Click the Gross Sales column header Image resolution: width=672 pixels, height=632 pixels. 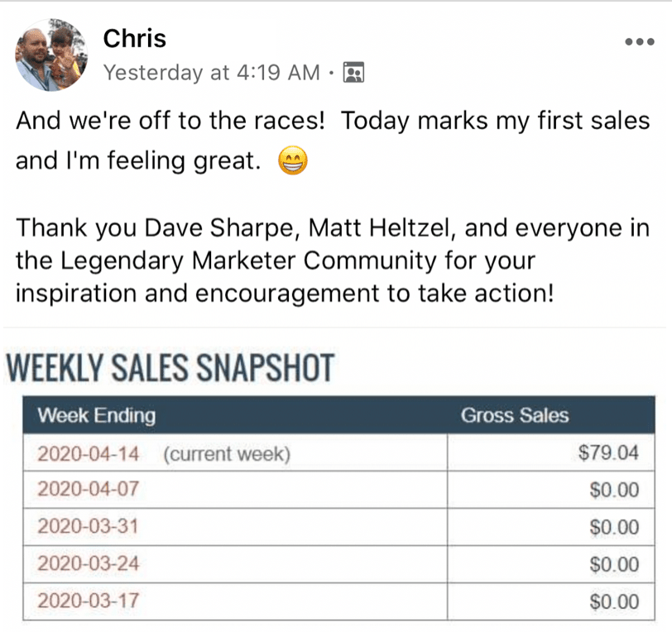515,415
